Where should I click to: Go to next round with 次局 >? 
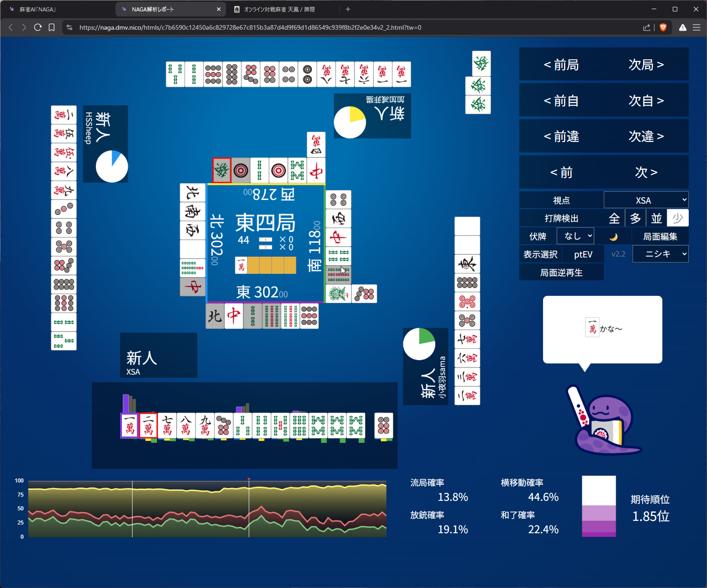[x=646, y=65]
